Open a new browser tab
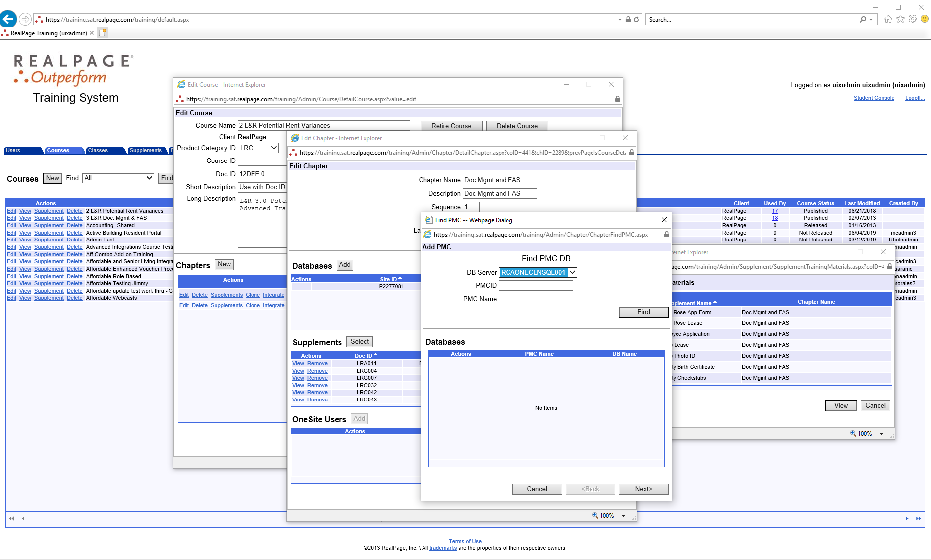 [x=103, y=33]
